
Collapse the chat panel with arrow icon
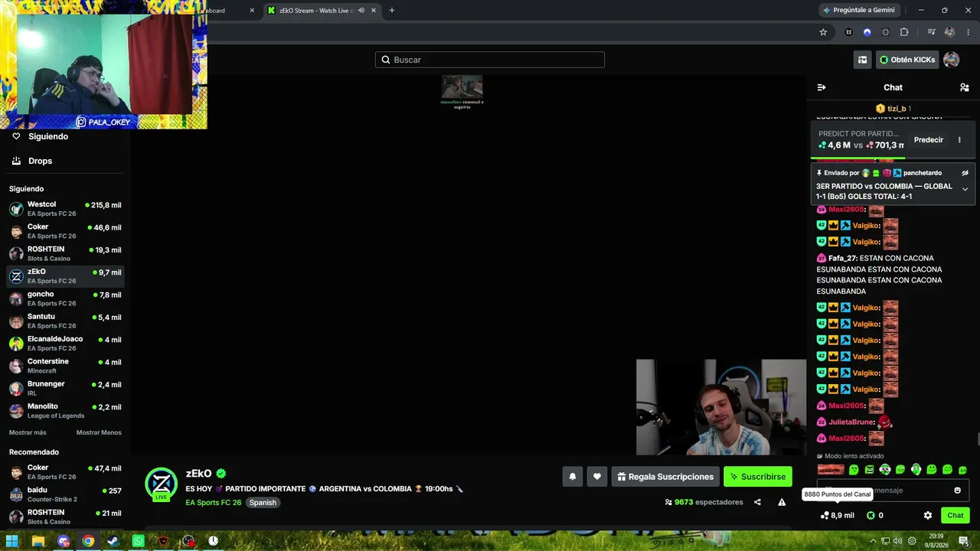tap(822, 87)
